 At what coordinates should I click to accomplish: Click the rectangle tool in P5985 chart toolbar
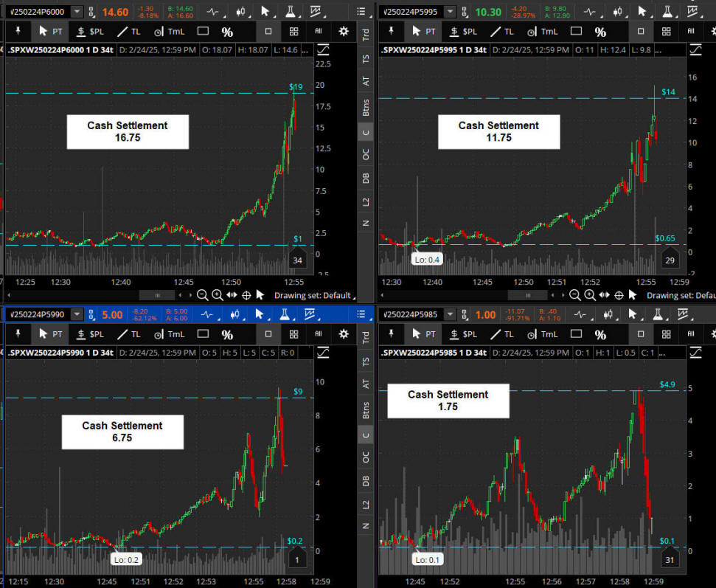(577, 334)
